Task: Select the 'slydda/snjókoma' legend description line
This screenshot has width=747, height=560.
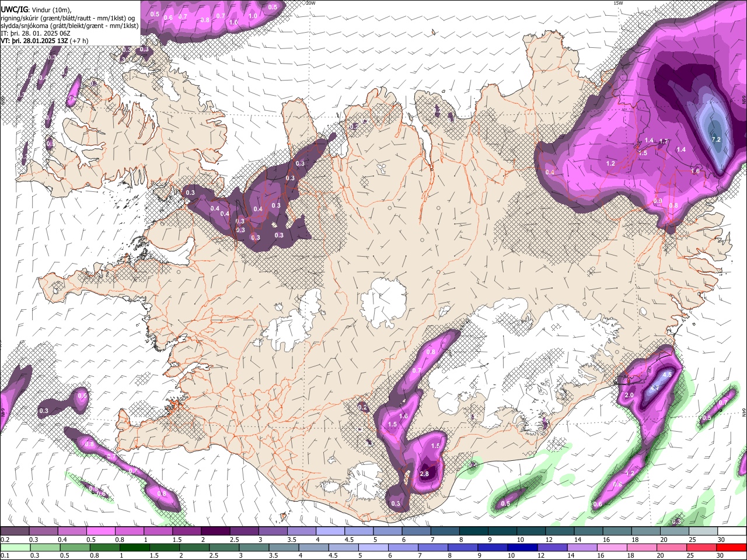Action: click(69, 26)
